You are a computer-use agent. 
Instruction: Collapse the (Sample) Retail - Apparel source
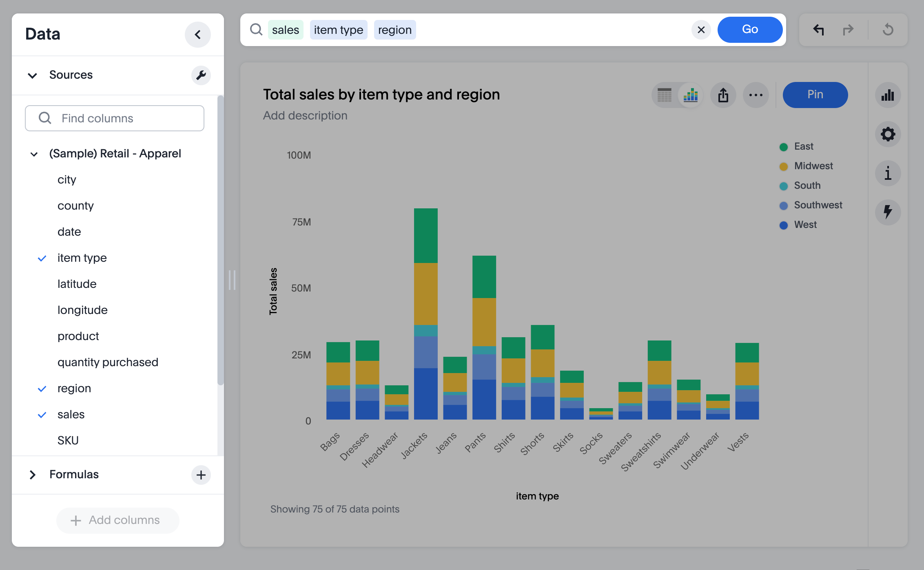(x=34, y=154)
